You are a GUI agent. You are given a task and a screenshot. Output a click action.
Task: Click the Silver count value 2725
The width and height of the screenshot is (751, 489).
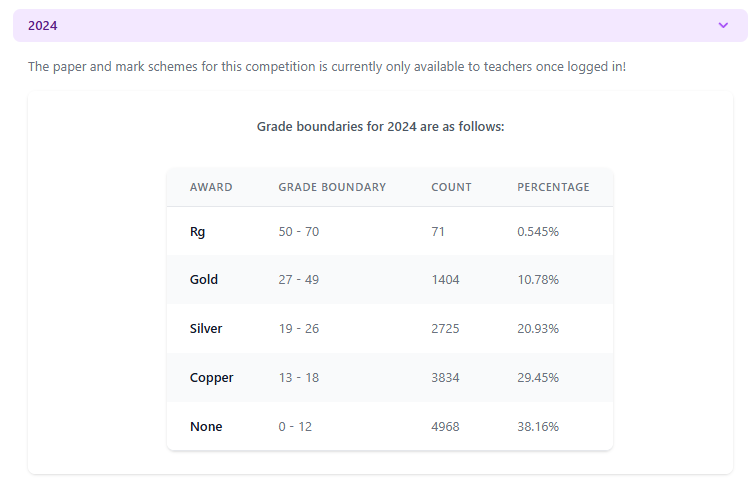coord(446,329)
